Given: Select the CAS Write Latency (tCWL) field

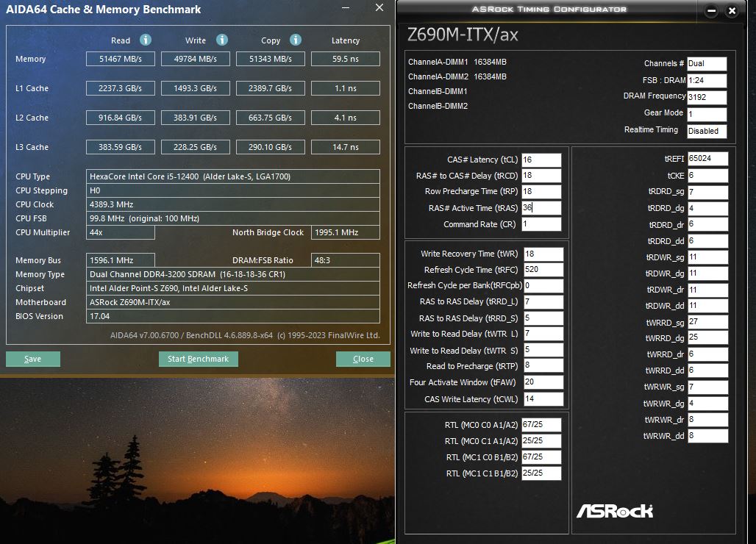Looking at the screenshot, I should [x=543, y=399].
